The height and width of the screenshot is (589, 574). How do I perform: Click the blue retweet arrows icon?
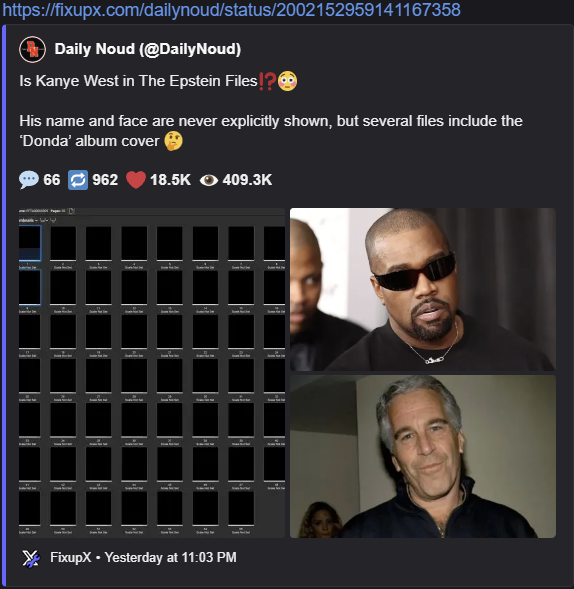(x=78, y=180)
